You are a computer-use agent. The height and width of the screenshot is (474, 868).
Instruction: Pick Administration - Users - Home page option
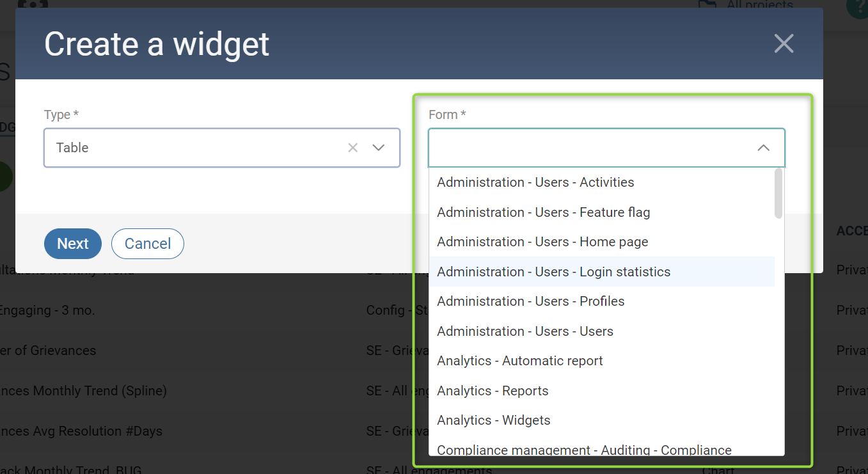click(x=542, y=242)
